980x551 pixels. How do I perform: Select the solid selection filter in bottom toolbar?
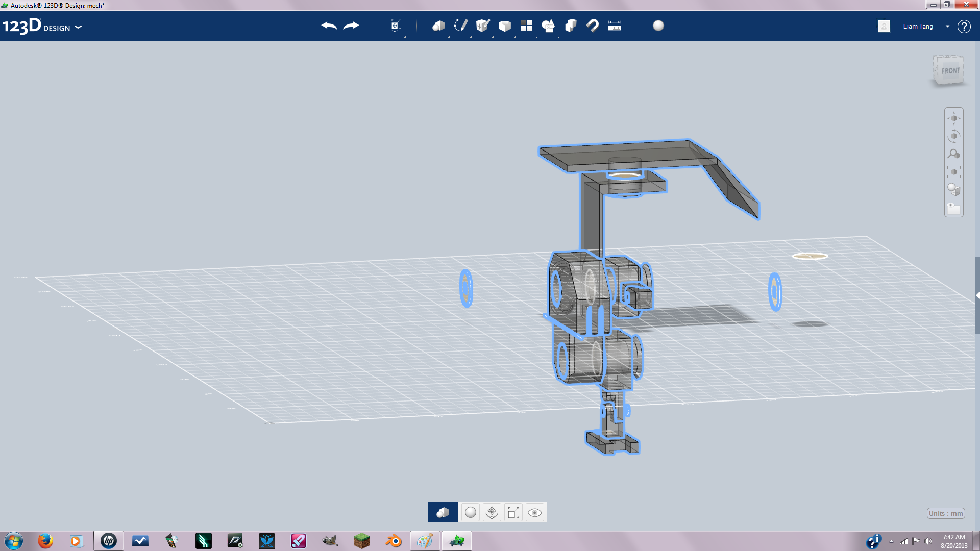pos(443,512)
